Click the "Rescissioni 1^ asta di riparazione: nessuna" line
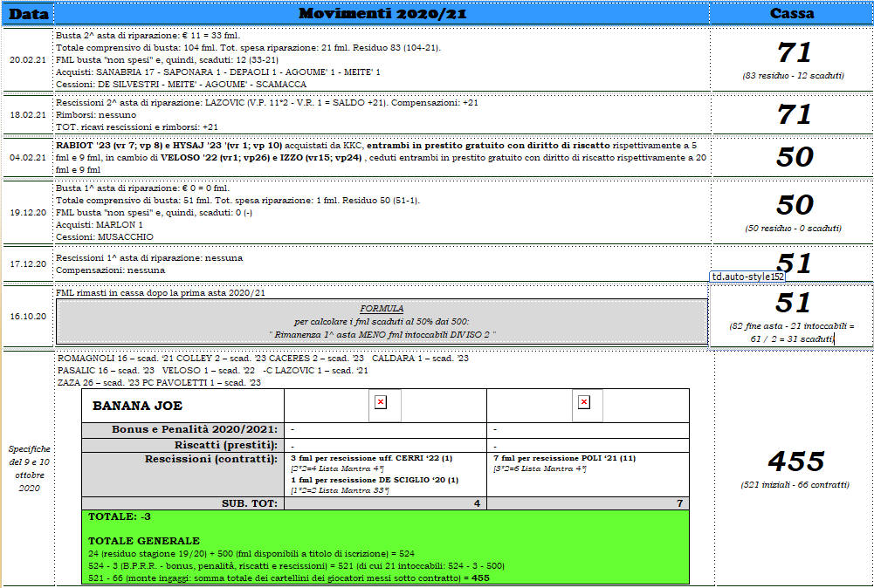This screenshot has height=588, width=874. [149, 258]
